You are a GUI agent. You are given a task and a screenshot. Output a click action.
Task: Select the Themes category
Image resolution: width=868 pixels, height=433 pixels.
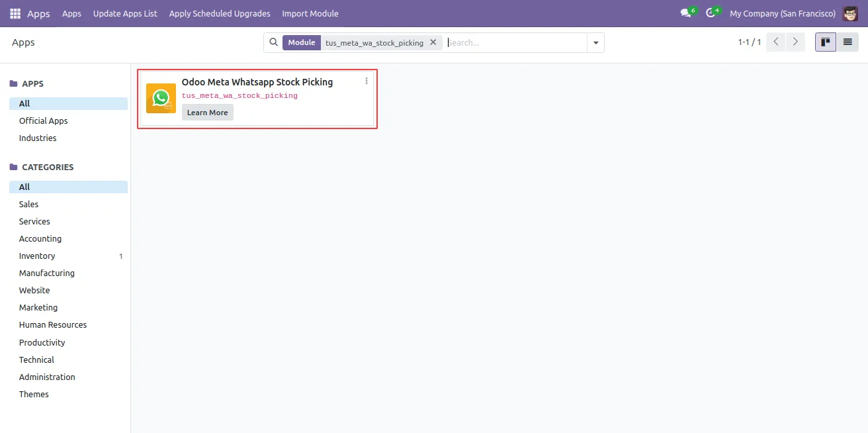68,394
